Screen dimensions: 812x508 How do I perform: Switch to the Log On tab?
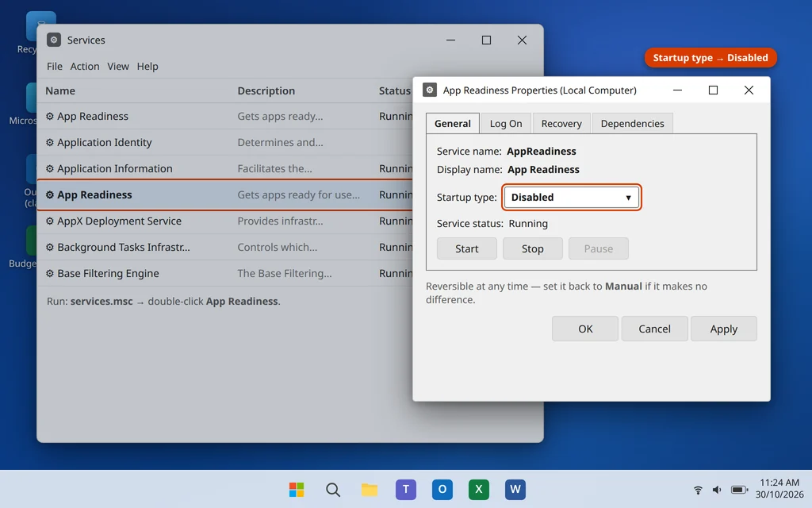point(506,123)
